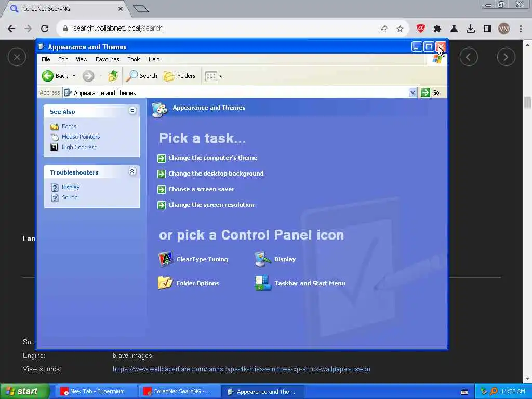Open a new browser tab
532x399 pixels.
point(141,9)
